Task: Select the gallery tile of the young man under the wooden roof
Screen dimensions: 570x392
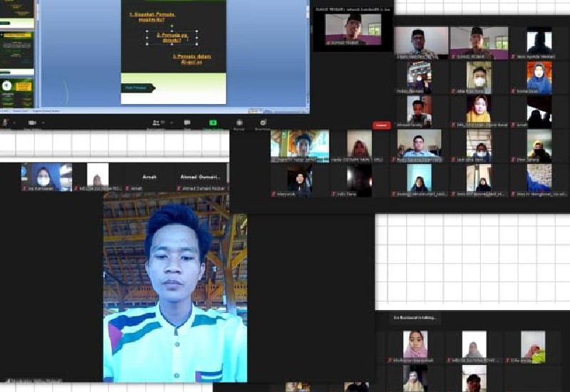Action: click(x=300, y=146)
